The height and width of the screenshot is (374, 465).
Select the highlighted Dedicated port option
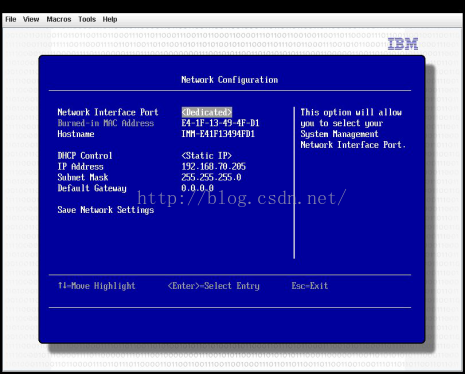point(207,112)
